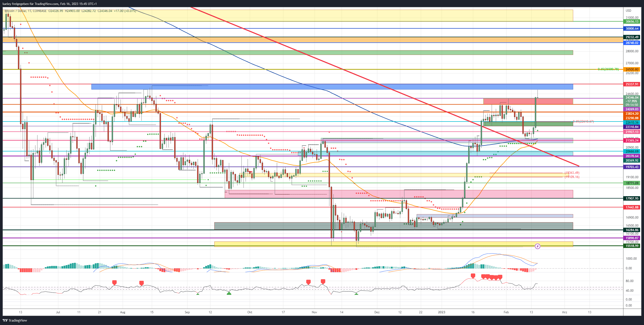
Task: Click the 28740.02 blue price label
Action: 631,43
